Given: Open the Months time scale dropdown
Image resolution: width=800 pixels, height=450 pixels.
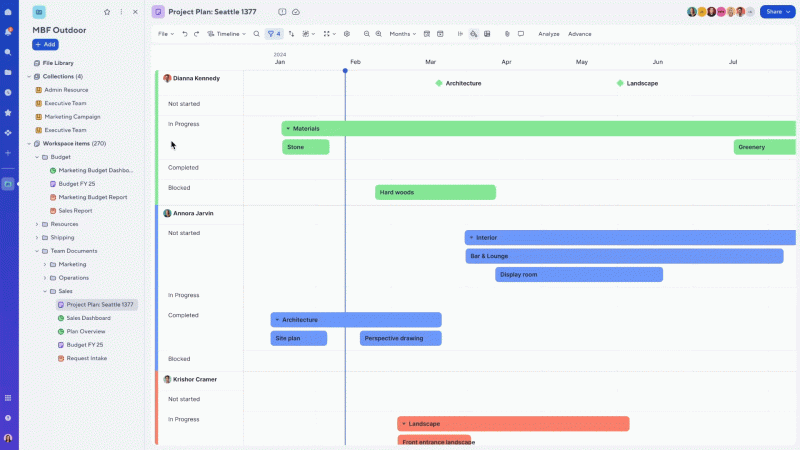Looking at the screenshot, I should pyautogui.click(x=403, y=34).
